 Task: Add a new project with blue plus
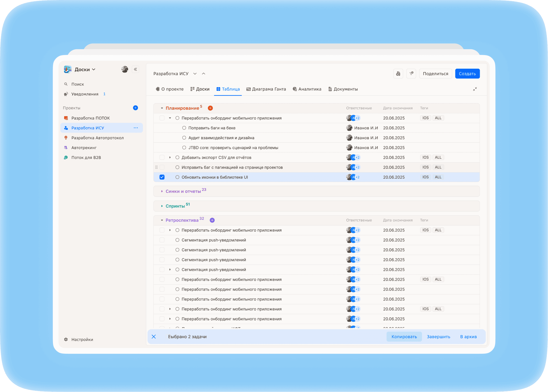click(135, 108)
